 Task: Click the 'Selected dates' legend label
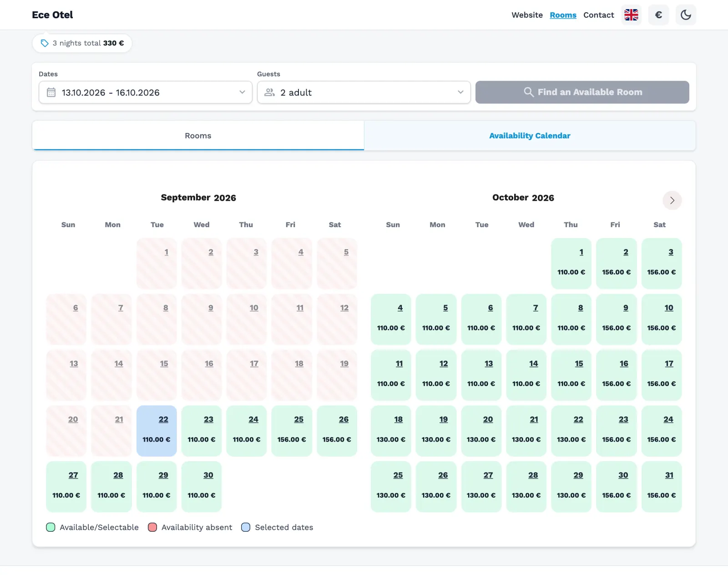click(x=284, y=527)
